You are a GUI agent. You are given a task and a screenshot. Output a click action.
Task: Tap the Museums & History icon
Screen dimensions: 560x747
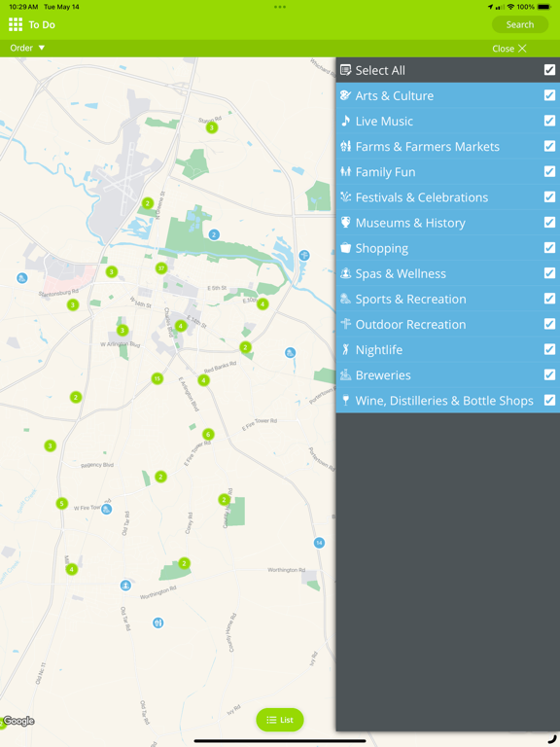pyautogui.click(x=346, y=222)
